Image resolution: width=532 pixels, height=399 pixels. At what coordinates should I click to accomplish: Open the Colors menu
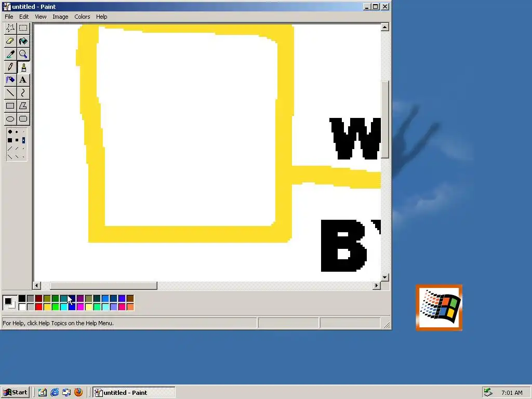[82, 17]
